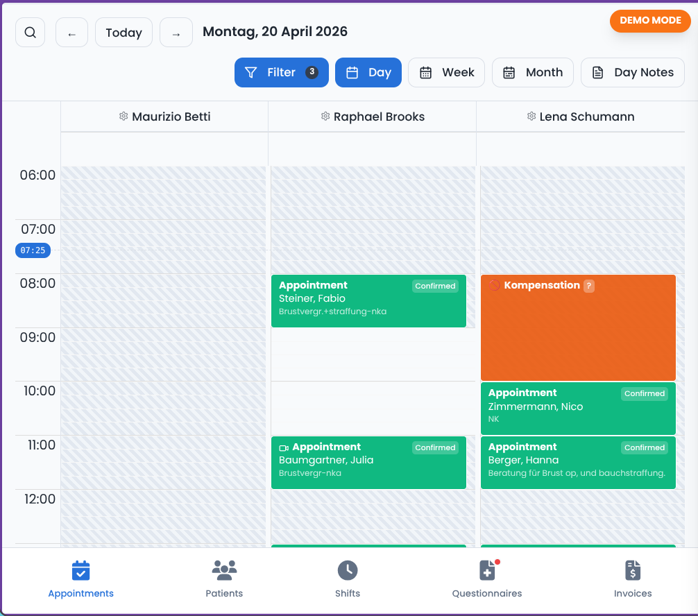
Task: Jump to Today
Action: (x=124, y=32)
